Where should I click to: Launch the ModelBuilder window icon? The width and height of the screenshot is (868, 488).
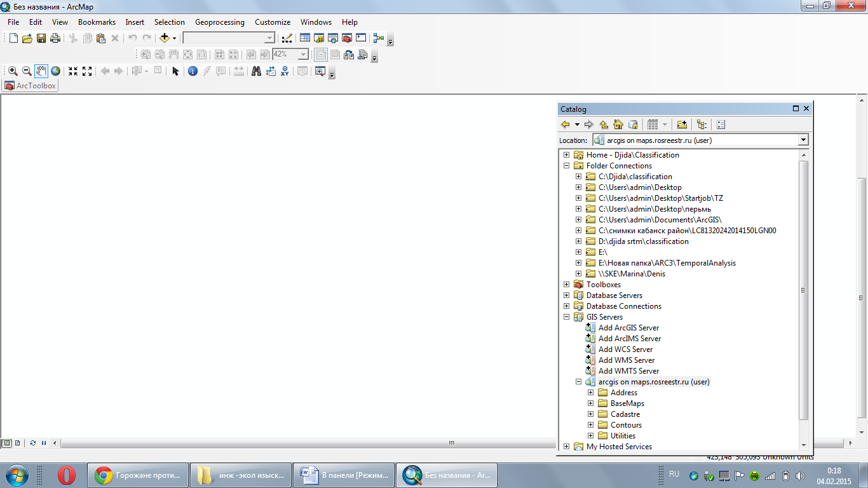pyautogui.click(x=379, y=38)
